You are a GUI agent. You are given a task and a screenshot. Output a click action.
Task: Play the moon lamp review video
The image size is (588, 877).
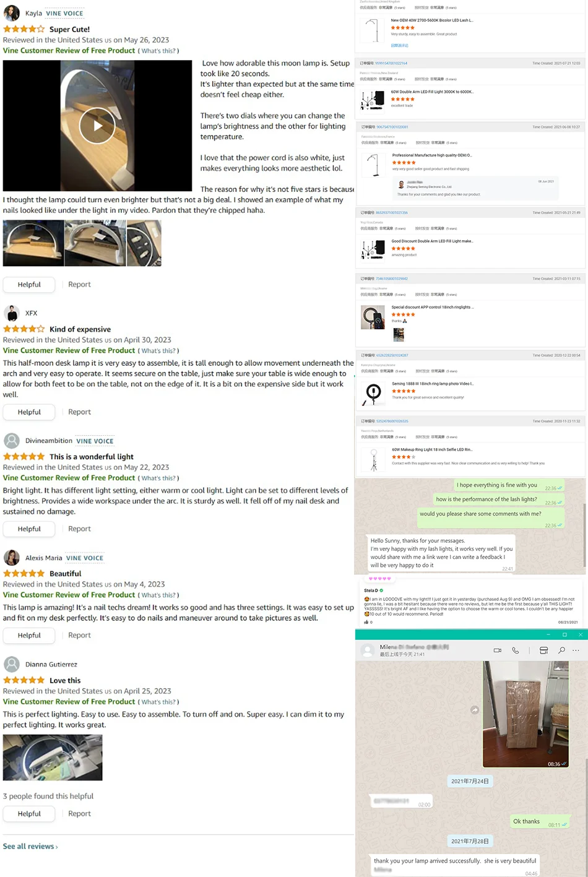[97, 126]
